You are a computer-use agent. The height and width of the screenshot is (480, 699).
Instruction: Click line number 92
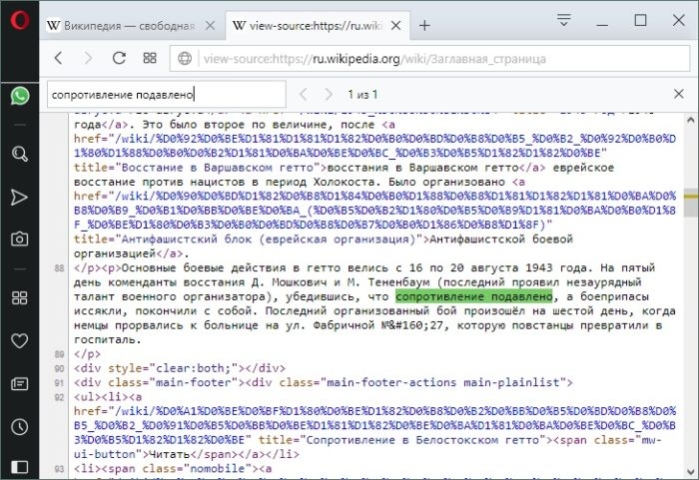(x=59, y=397)
